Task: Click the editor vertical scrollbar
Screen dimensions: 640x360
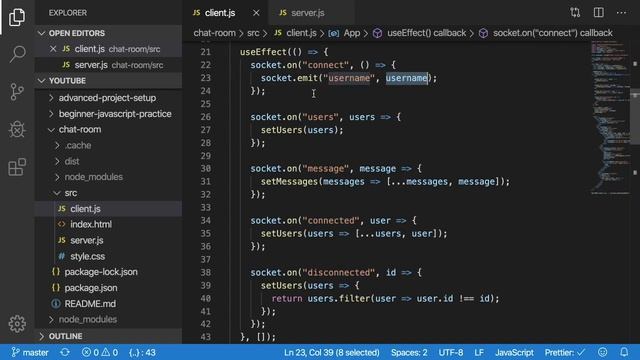Action: point(635,116)
